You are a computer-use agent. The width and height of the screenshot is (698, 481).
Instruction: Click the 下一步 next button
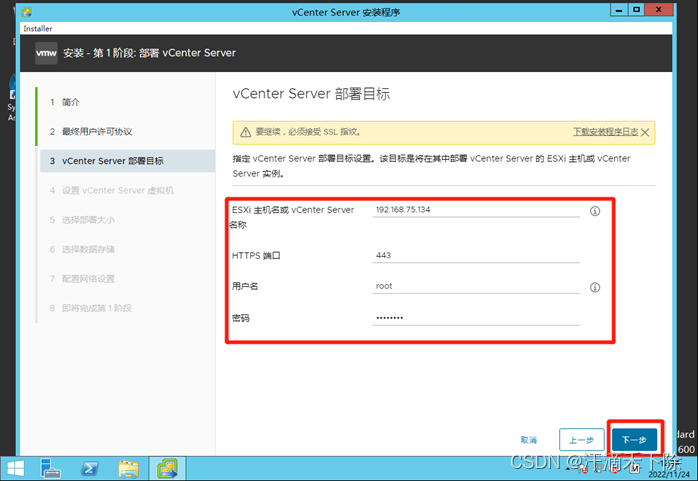pyautogui.click(x=634, y=440)
